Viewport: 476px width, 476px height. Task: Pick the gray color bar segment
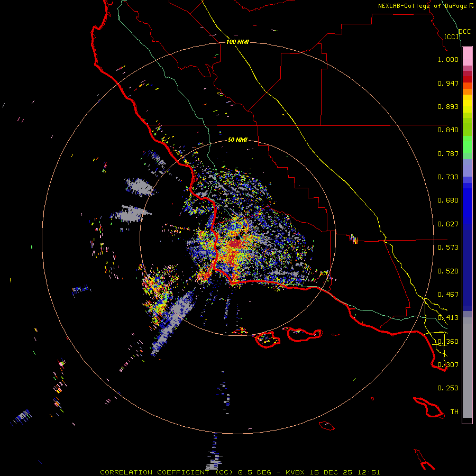[467, 368]
